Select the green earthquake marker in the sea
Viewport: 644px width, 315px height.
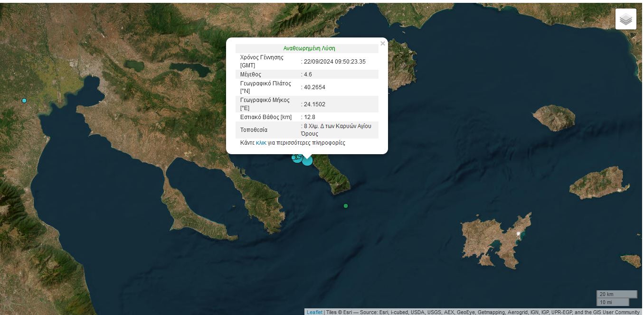pos(346,206)
